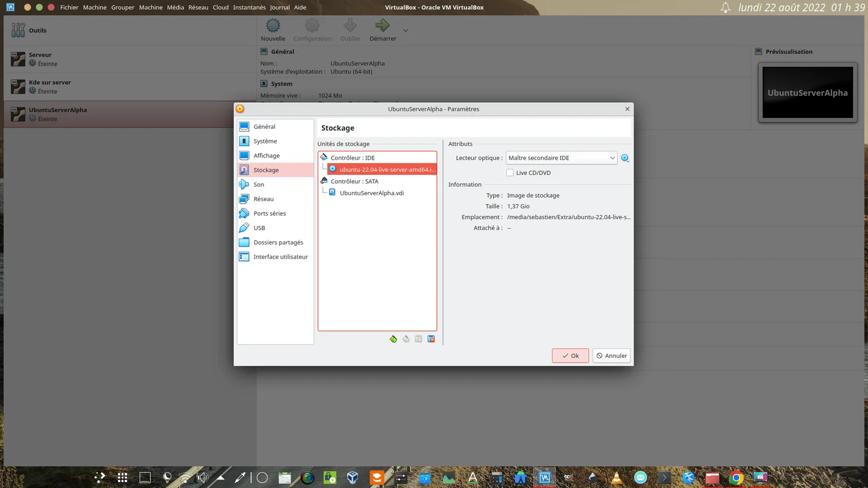Select the USB settings category
The width and height of the screenshot is (868, 488).
(x=275, y=228)
